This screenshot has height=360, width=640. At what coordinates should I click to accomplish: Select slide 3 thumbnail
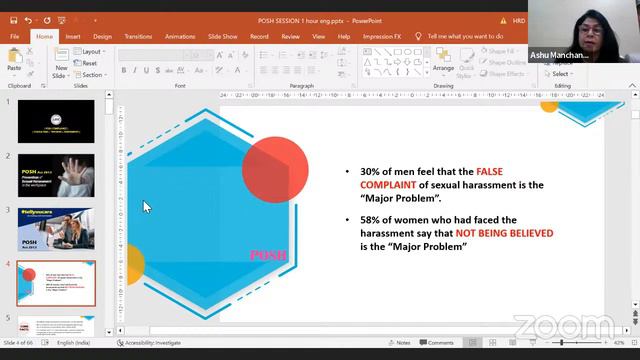click(56, 229)
